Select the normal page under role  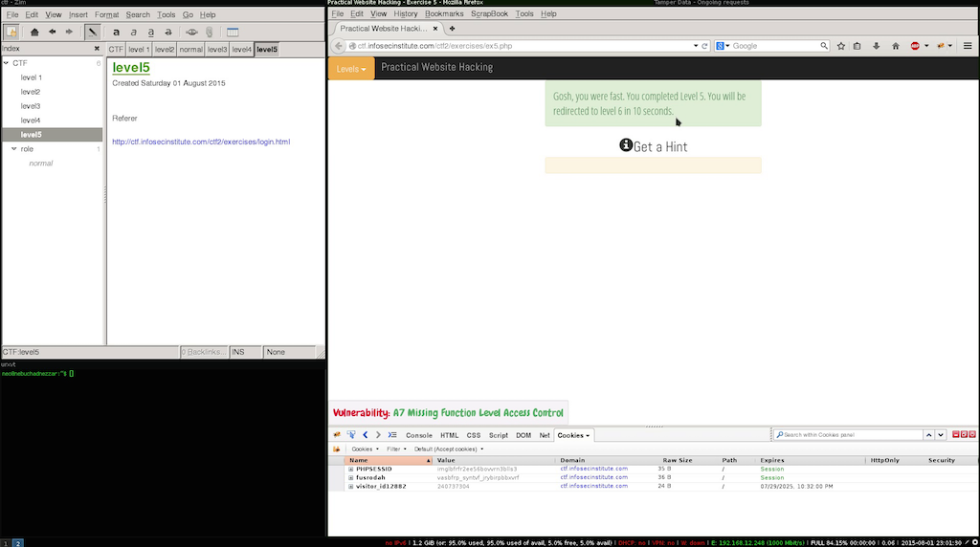[40, 163]
